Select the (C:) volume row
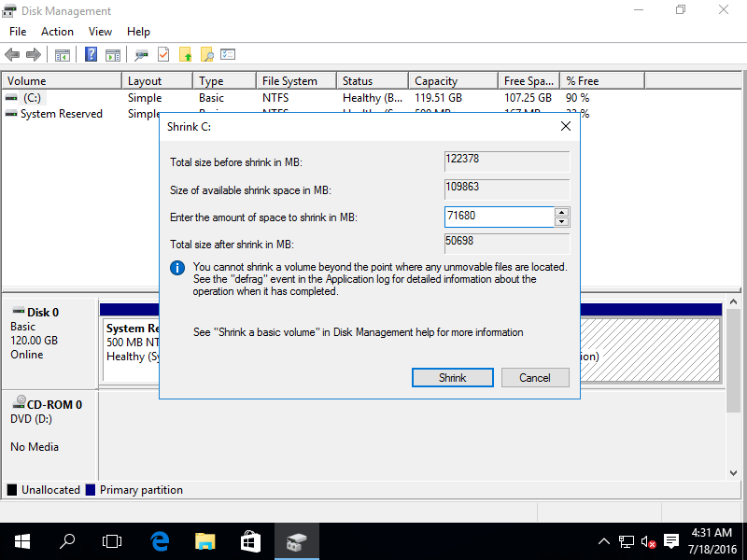 (324, 98)
